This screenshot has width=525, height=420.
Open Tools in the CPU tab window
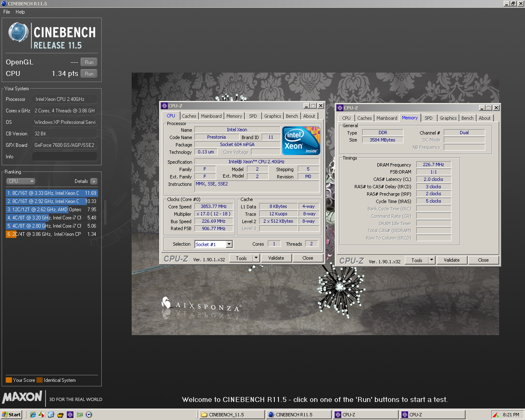pos(242,258)
